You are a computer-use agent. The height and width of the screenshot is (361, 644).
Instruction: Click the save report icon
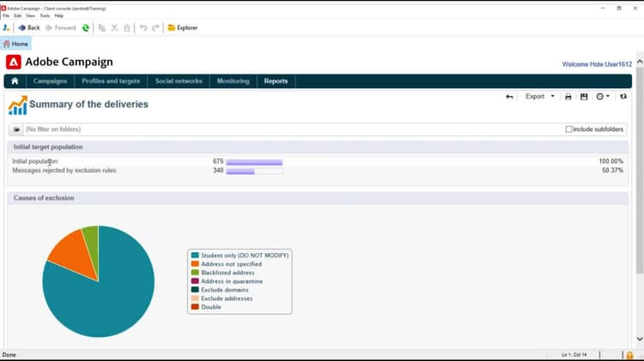(x=584, y=97)
